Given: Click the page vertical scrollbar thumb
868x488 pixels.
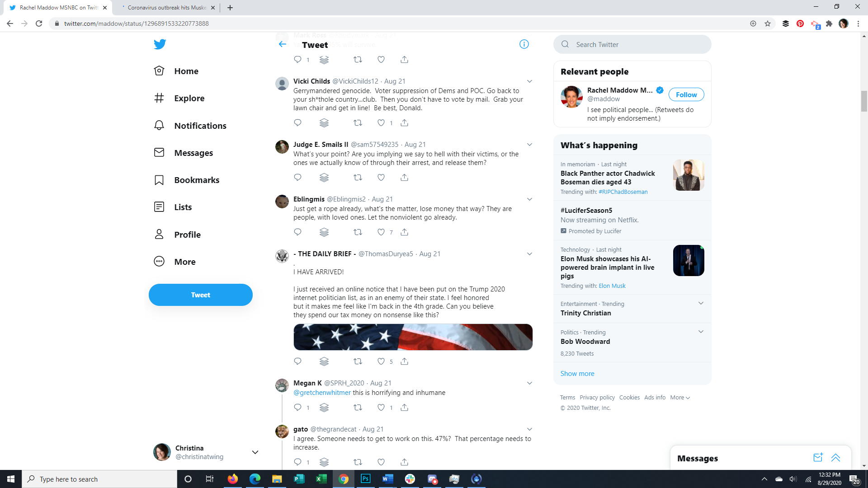Looking at the screenshot, I should coord(864,100).
